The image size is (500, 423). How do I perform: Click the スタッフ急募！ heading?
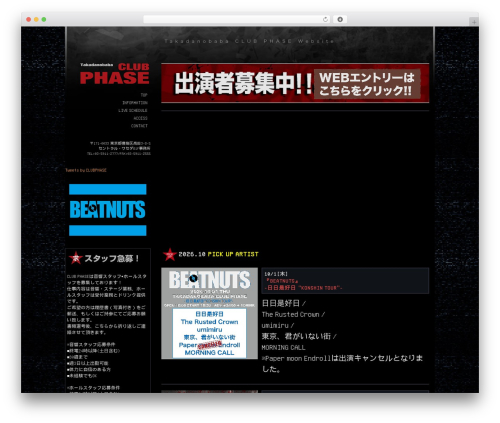(111, 258)
